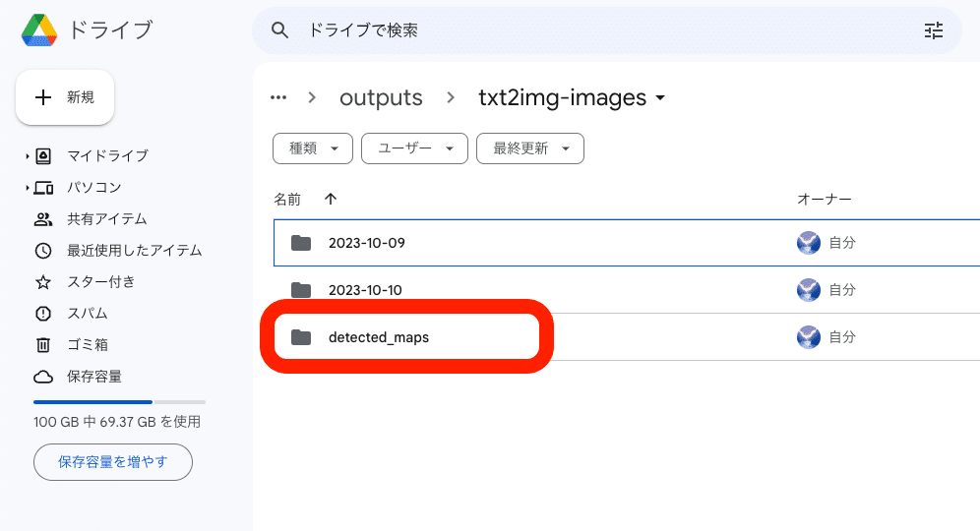Click the breadcrumb ellipsis for hidden folders

pyautogui.click(x=278, y=97)
